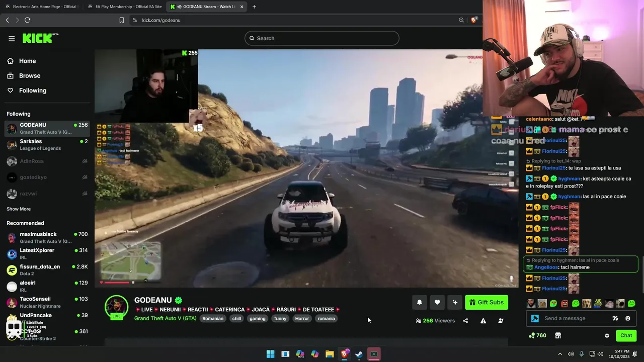Click the blue badge icon in message box
Screen dimensions: 644x362
pos(535,318)
